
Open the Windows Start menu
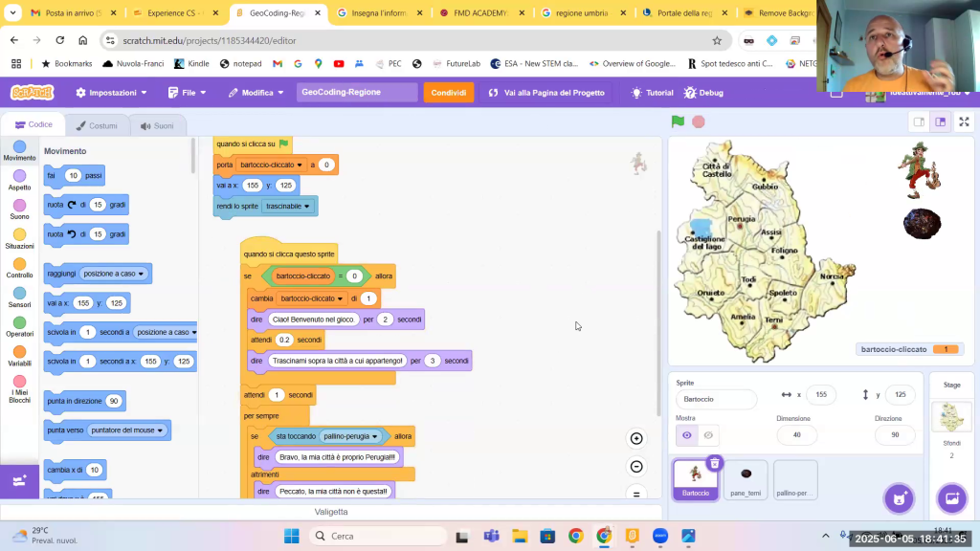[x=291, y=536]
